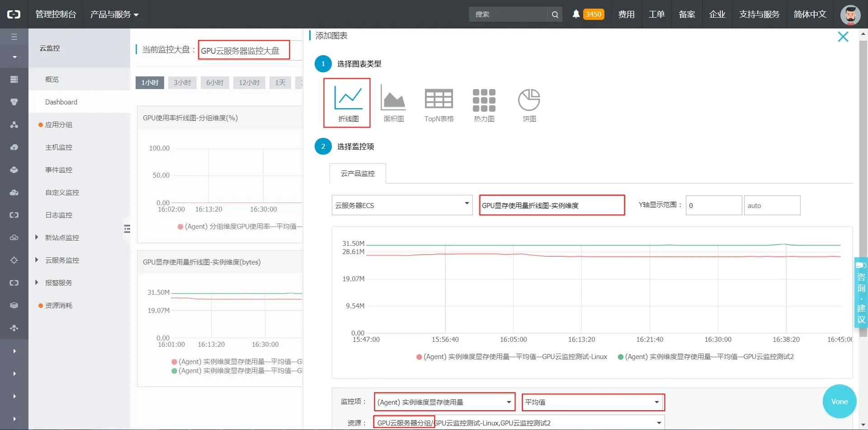The image size is (868, 430).
Task: Click the left rail icon beside 云服务监控
Action: [14, 260]
